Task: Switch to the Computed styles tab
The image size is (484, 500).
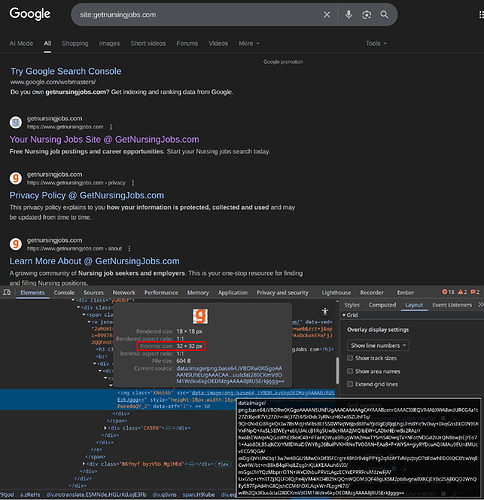Action: [x=382, y=305]
